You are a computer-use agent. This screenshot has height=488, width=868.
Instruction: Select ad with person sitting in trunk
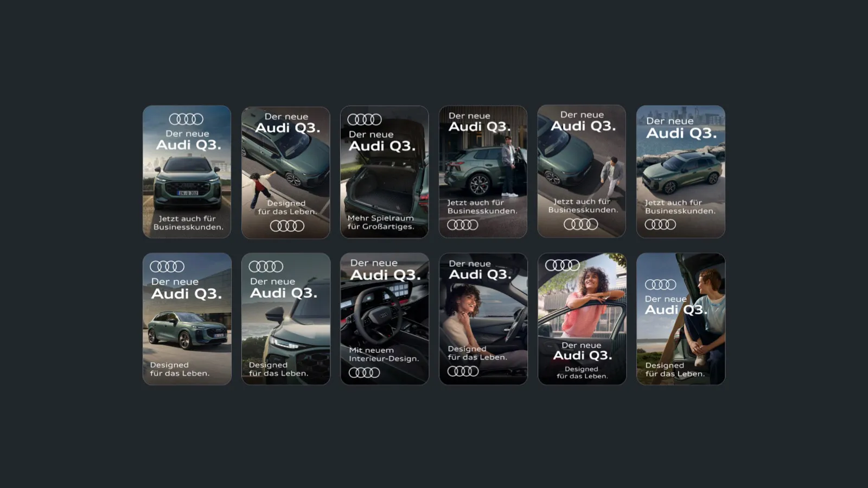coord(680,319)
